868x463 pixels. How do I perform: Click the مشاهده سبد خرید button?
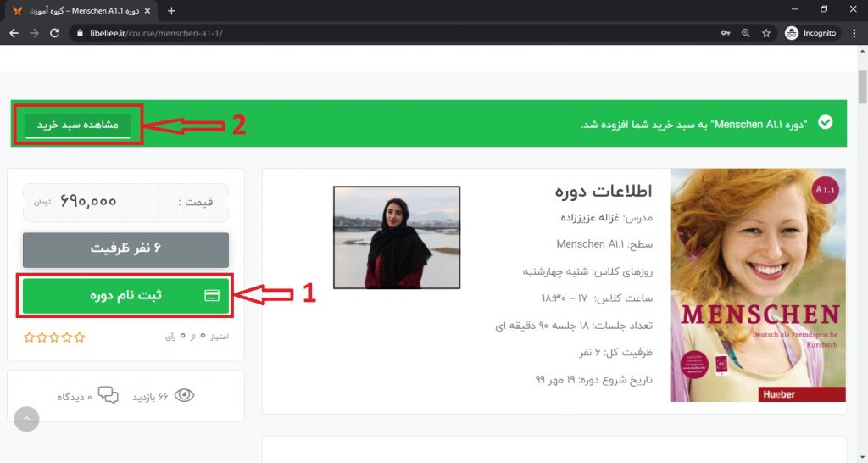tap(77, 126)
